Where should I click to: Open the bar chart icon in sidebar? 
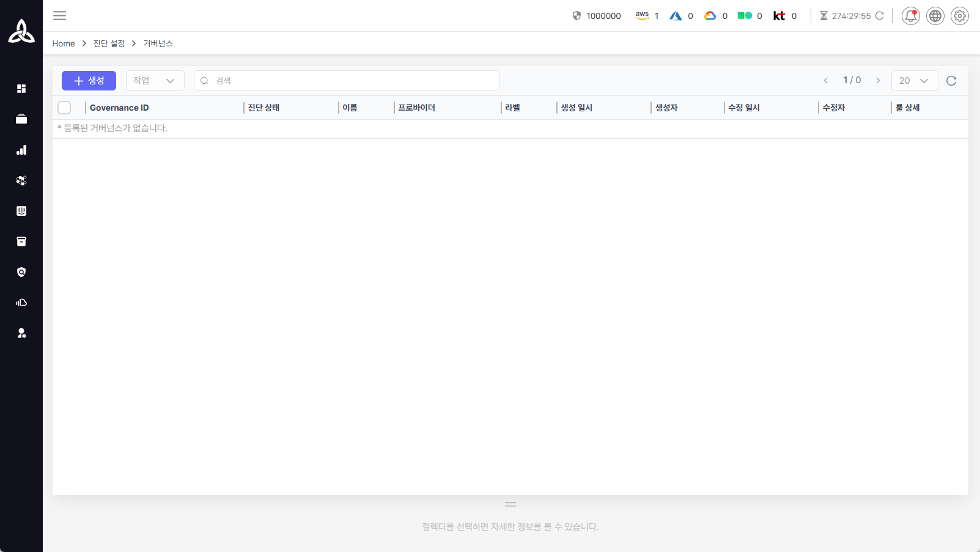[21, 150]
